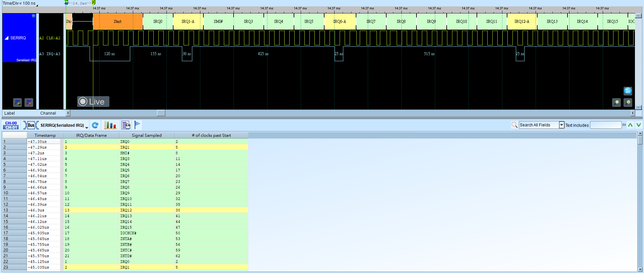Select the SMI# frame in the waveform
This screenshot has height=273, width=644.
(218, 22)
